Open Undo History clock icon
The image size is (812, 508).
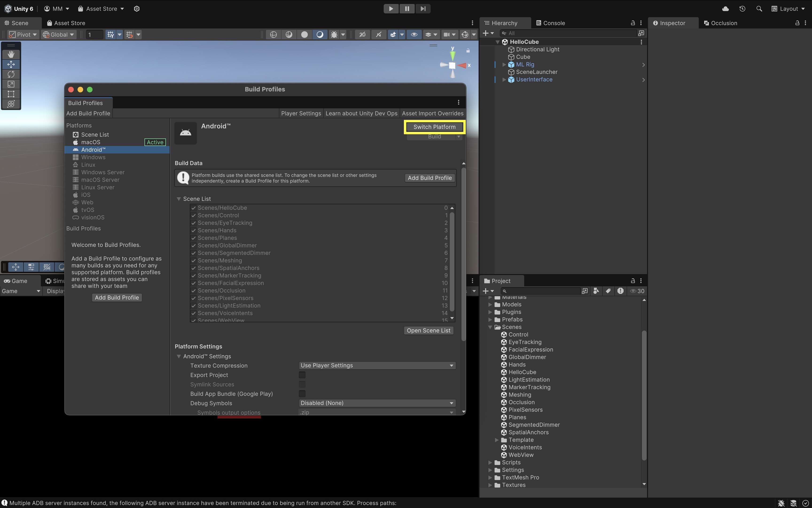pyautogui.click(x=742, y=9)
